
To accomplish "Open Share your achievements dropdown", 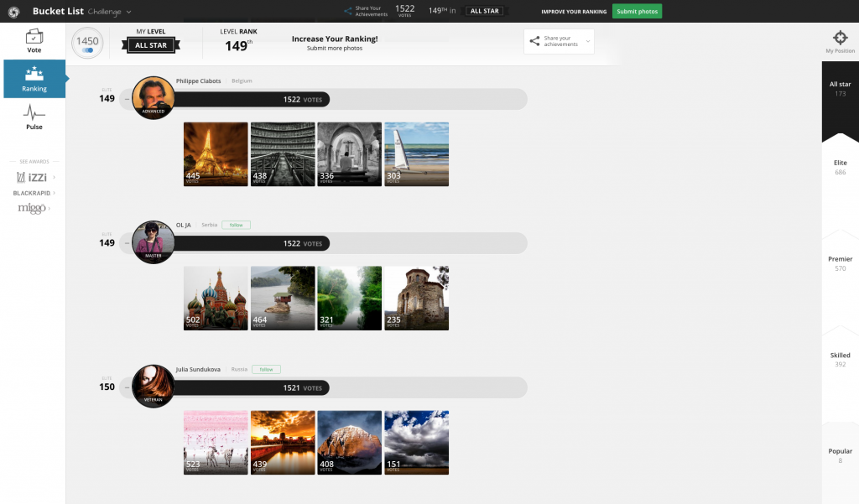I will click(559, 41).
